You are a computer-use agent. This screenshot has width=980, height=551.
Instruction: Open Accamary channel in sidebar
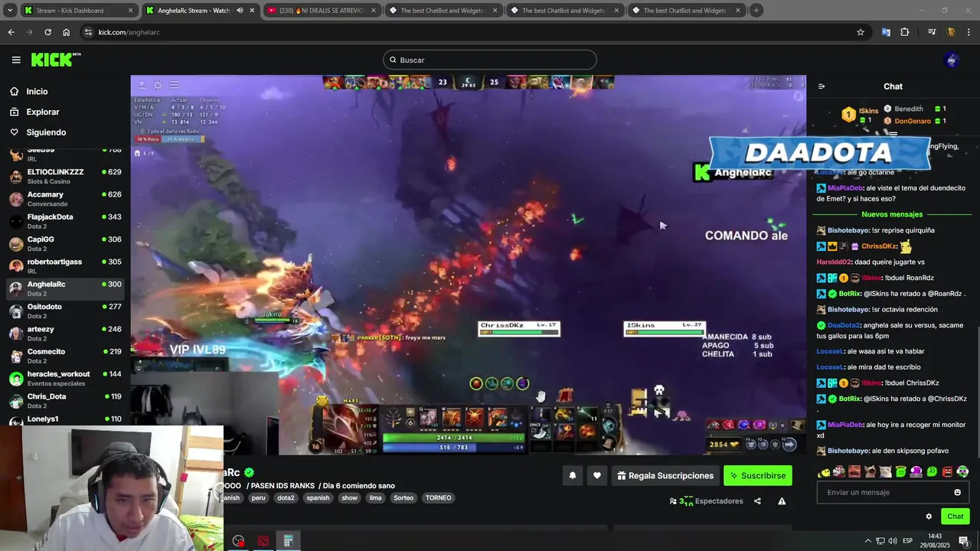pos(65,199)
